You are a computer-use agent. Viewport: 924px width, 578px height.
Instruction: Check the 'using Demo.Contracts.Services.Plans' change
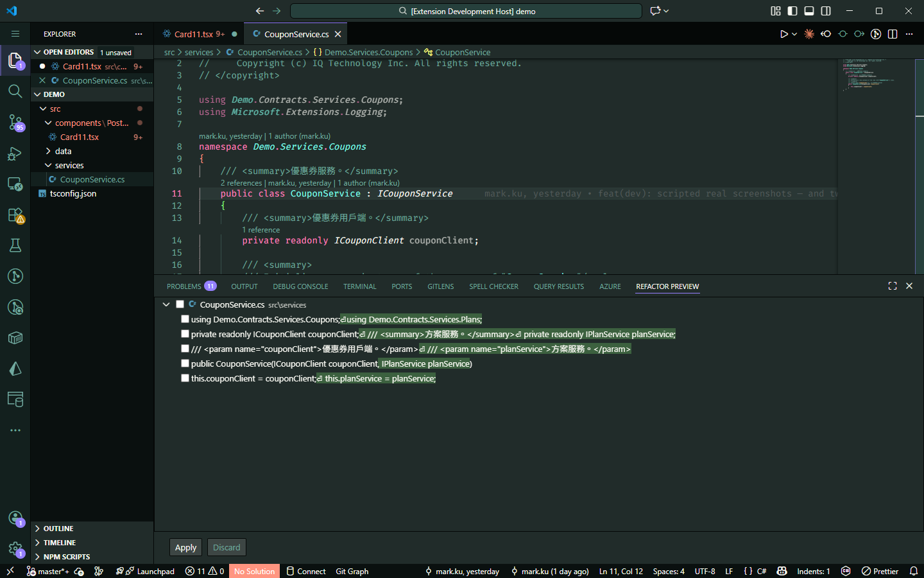[x=185, y=319]
